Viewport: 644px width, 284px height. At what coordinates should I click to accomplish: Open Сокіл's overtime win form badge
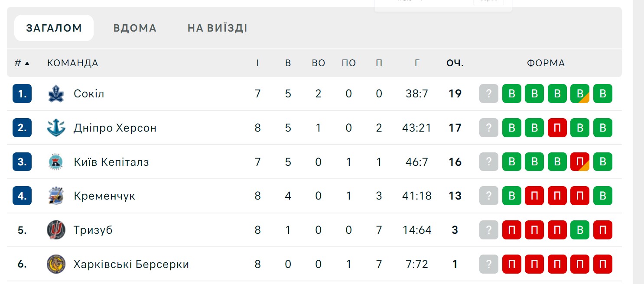(580, 94)
